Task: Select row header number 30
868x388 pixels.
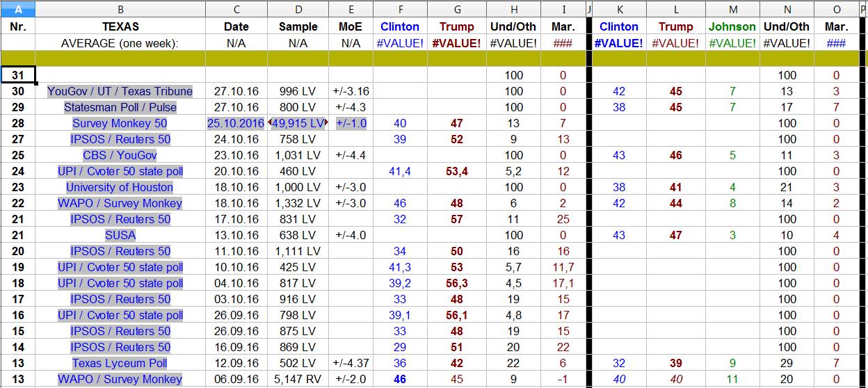Action: tap(18, 91)
